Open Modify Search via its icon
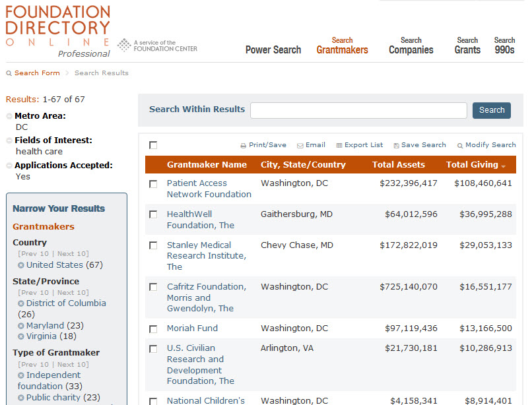The image size is (532, 405). click(x=460, y=144)
